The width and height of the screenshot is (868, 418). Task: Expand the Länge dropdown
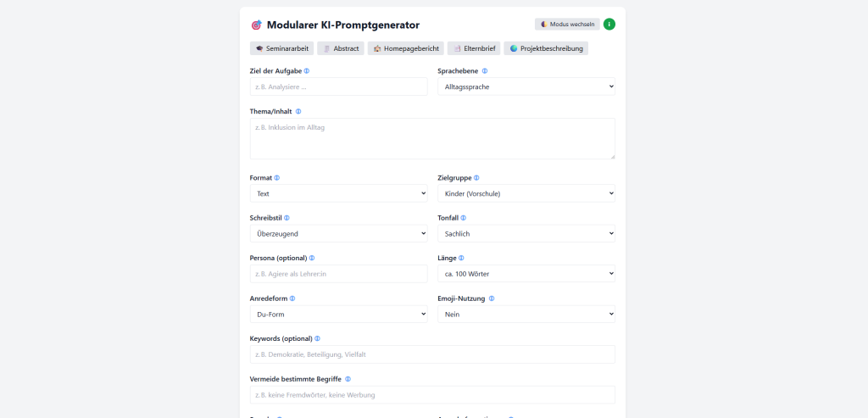[x=526, y=274]
